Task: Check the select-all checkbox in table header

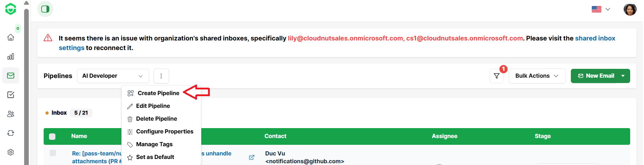Action: [x=52, y=137]
